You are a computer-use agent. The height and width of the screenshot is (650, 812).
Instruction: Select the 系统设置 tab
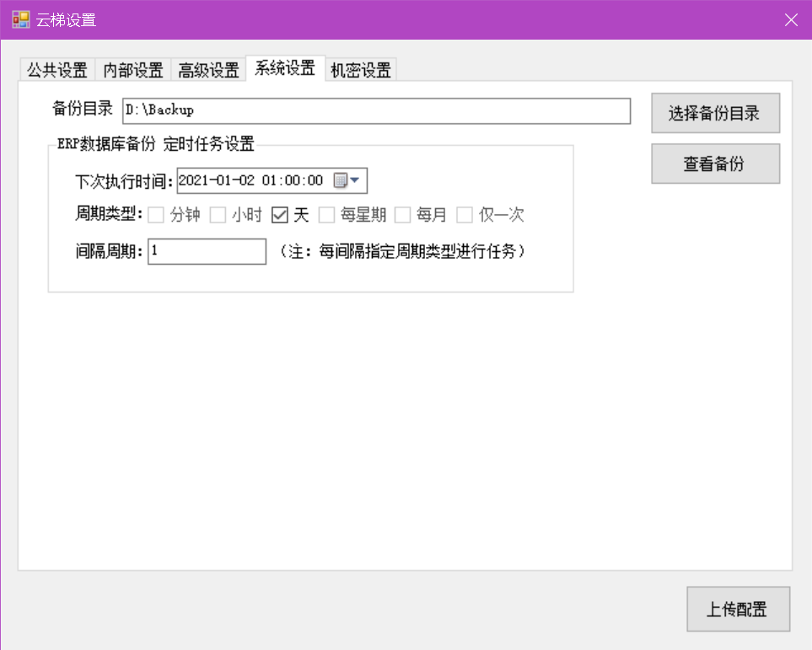pyautogui.click(x=285, y=68)
